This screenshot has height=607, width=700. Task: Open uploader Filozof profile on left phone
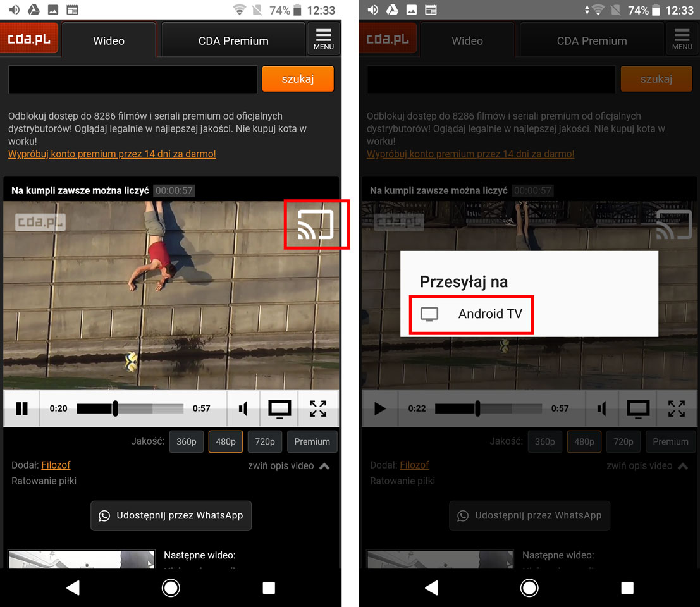click(x=56, y=465)
